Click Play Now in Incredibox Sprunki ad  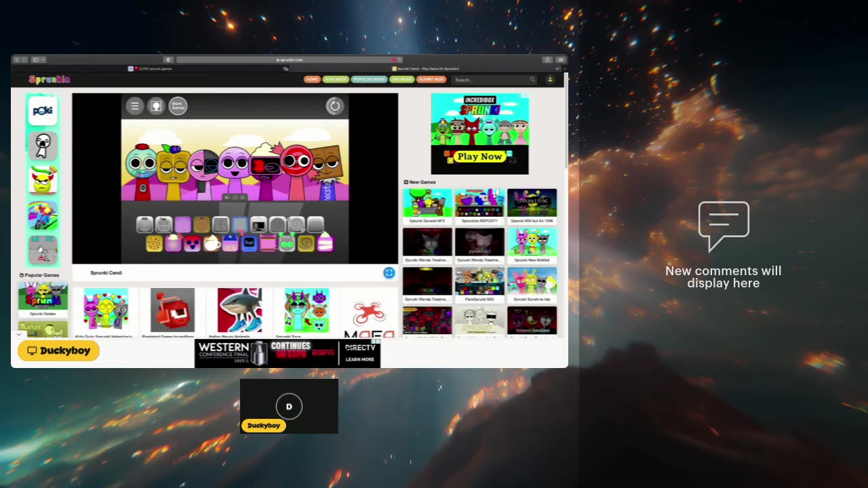click(x=479, y=157)
